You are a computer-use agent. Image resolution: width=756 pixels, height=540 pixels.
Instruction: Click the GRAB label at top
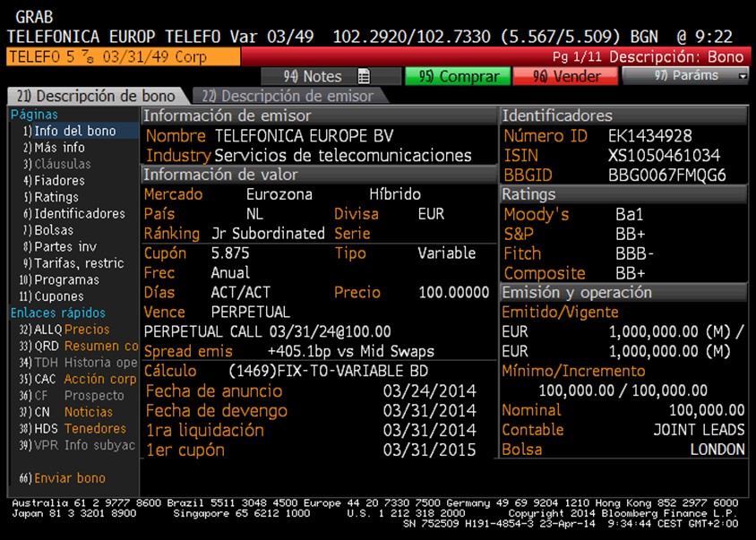(x=34, y=17)
